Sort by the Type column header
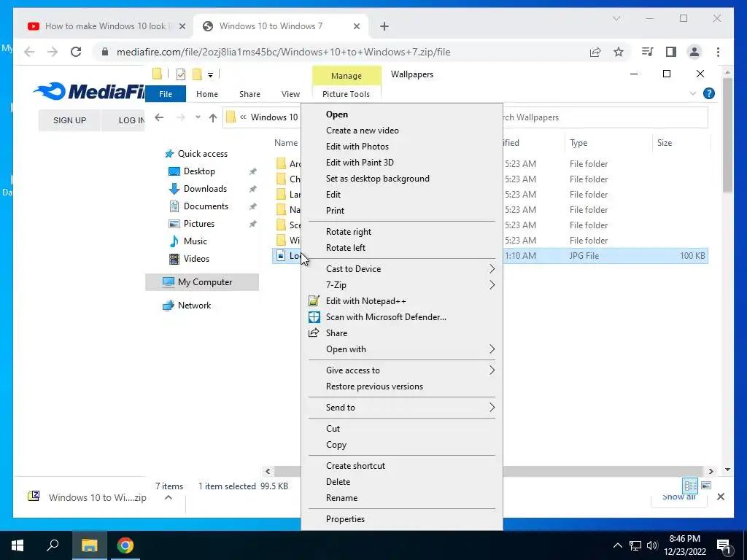The height and width of the screenshot is (560, 747). 578,143
